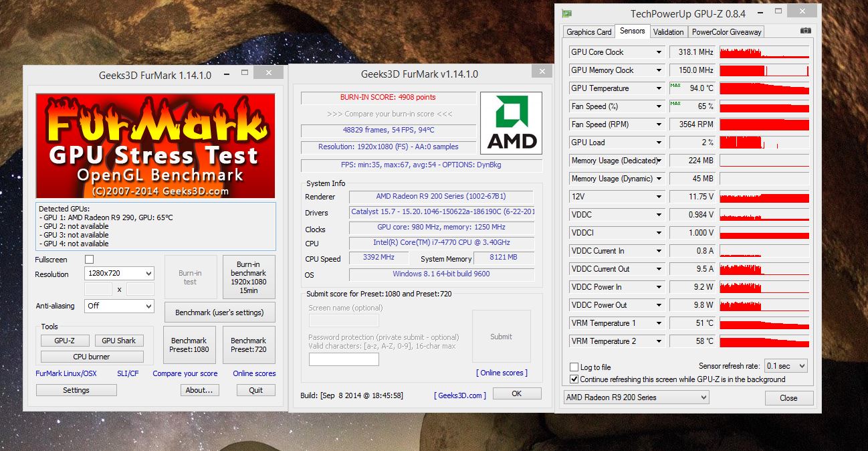This screenshot has width=868, height=451.
Task: Open the Resolution 1280x720 dropdown
Action: click(119, 273)
